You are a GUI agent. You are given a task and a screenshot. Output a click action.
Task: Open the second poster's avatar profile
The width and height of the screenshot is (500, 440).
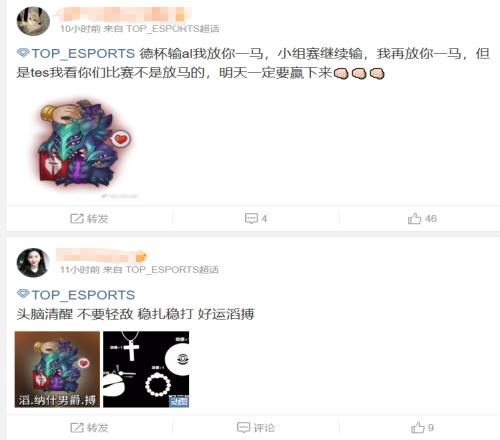point(33,263)
